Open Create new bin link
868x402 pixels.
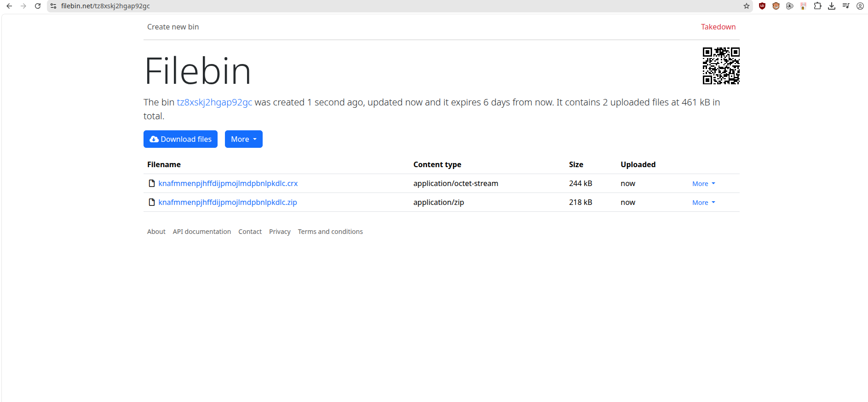click(x=173, y=27)
